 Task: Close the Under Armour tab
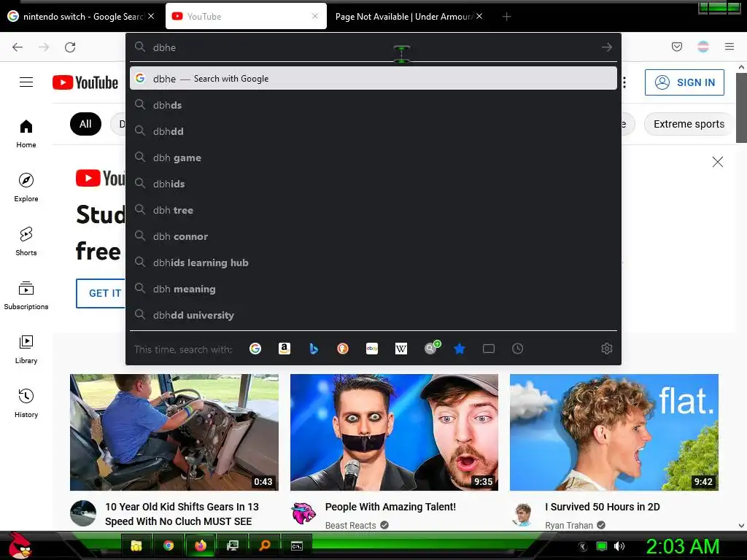(479, 16)
